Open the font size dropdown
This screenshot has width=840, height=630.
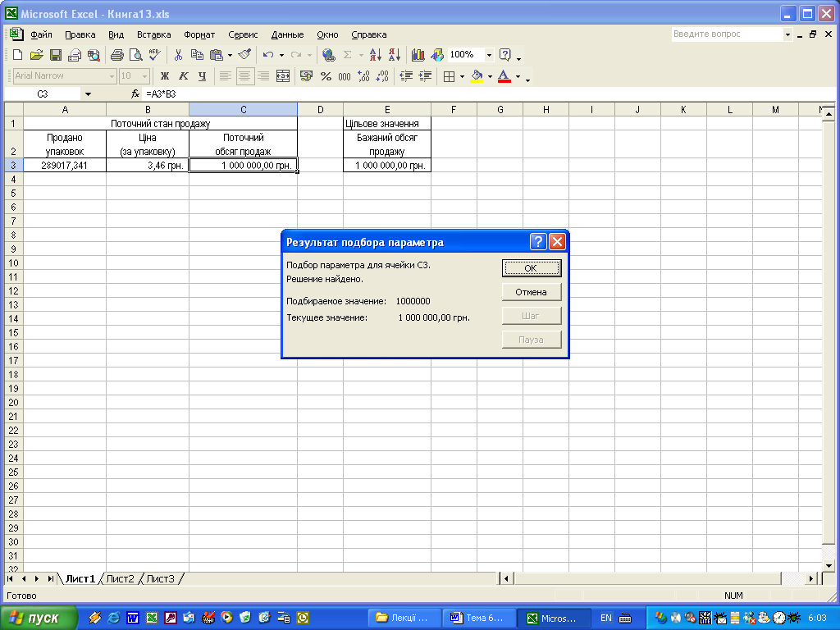[x=144, y=76]
